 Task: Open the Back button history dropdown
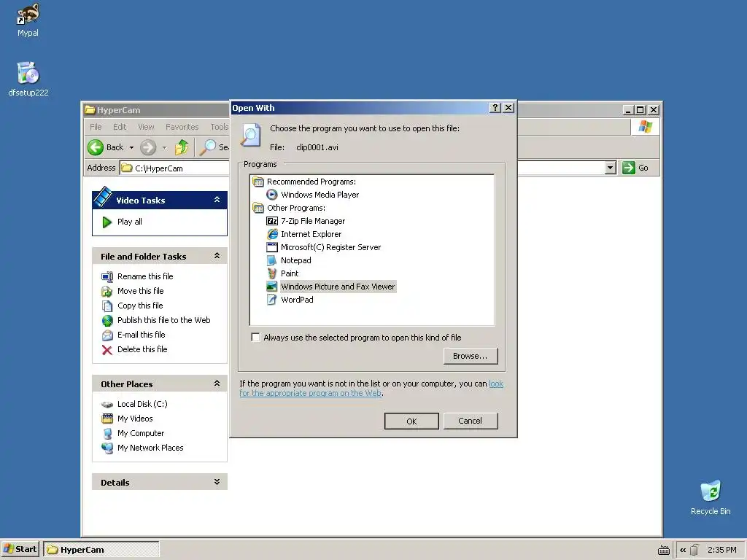(x=131, y=147)
